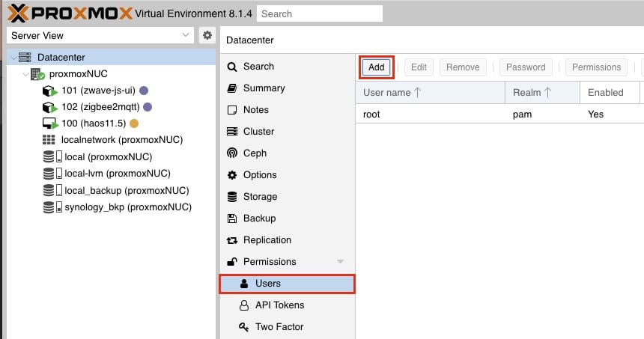Viewport: 644px width, 339px height.
Task: Click the Password button
Action: click(526, 67)
